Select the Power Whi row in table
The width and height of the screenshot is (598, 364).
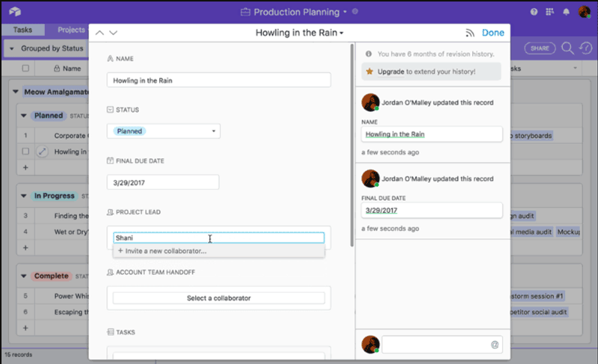point(71,296)
